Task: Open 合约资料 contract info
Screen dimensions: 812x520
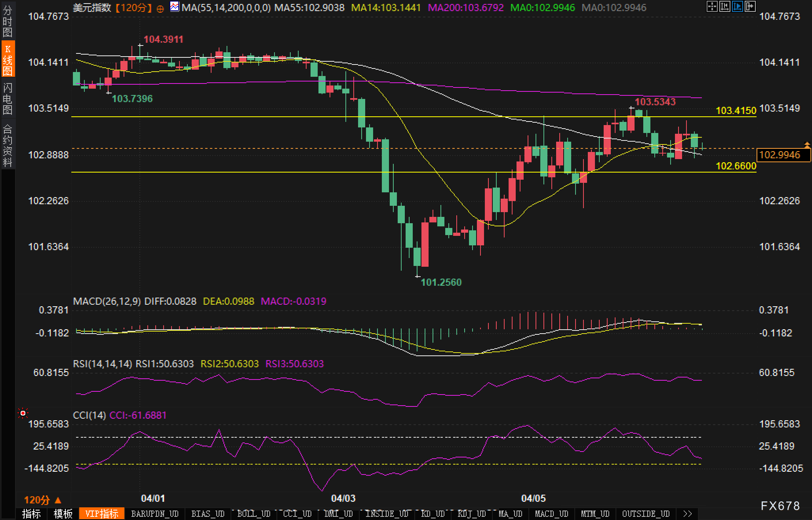Action: [x=8, y=145]
